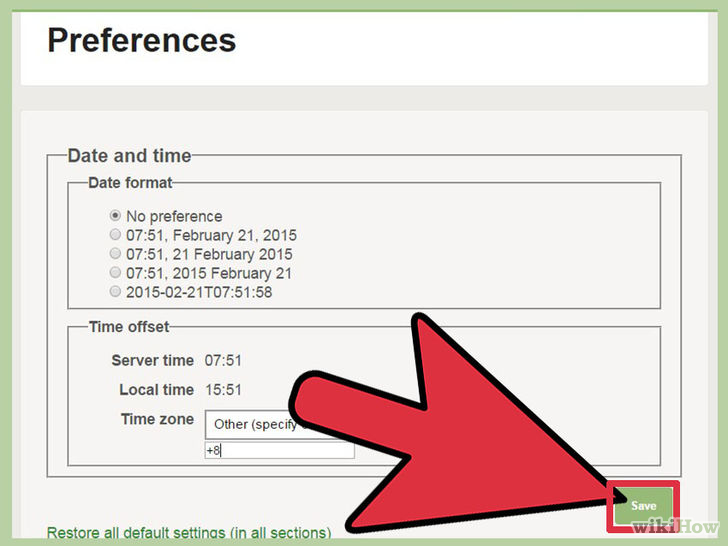Click "Restore all default settings" link
This screenshot has width=728, height=546.
(x=188, y=533)
